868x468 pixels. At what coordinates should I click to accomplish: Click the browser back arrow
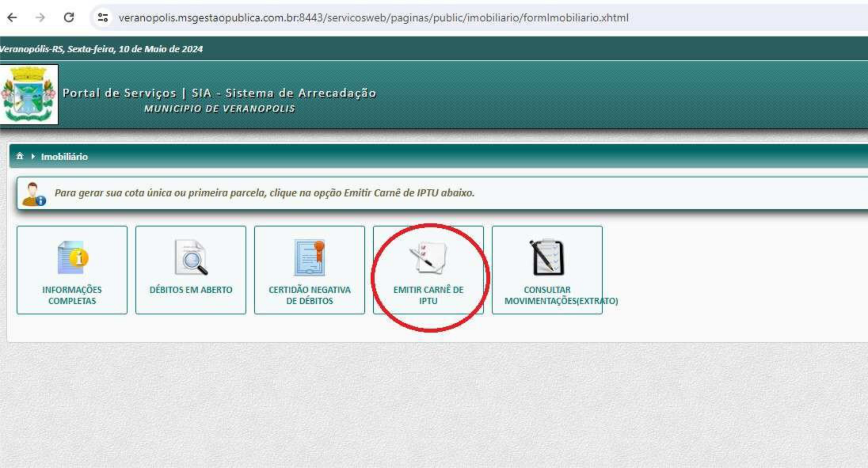pos(12,18)
